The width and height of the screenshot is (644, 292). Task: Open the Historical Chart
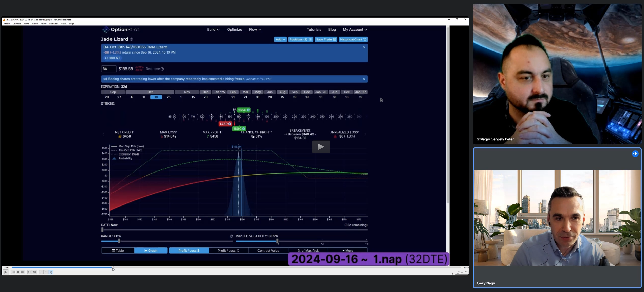click(x=353, y=39)
